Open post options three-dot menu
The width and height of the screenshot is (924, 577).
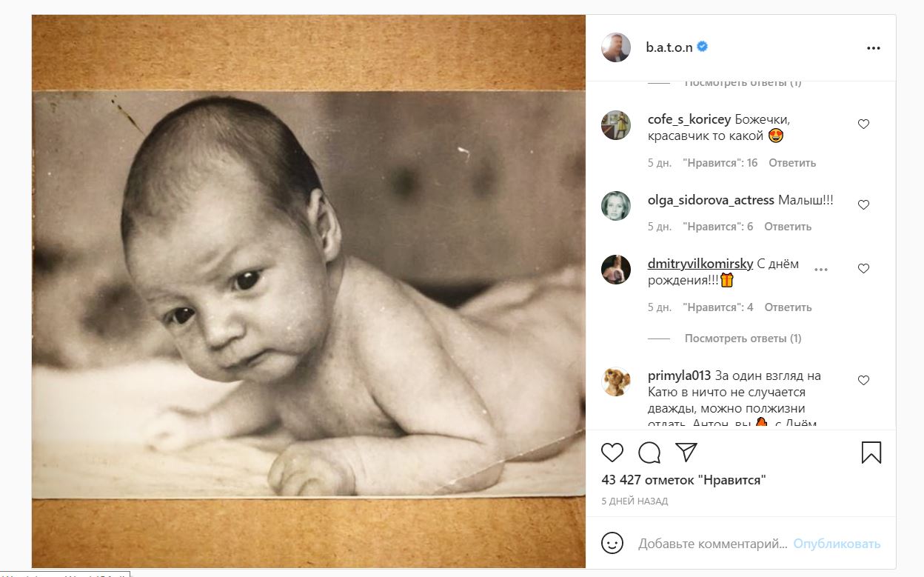874,47
